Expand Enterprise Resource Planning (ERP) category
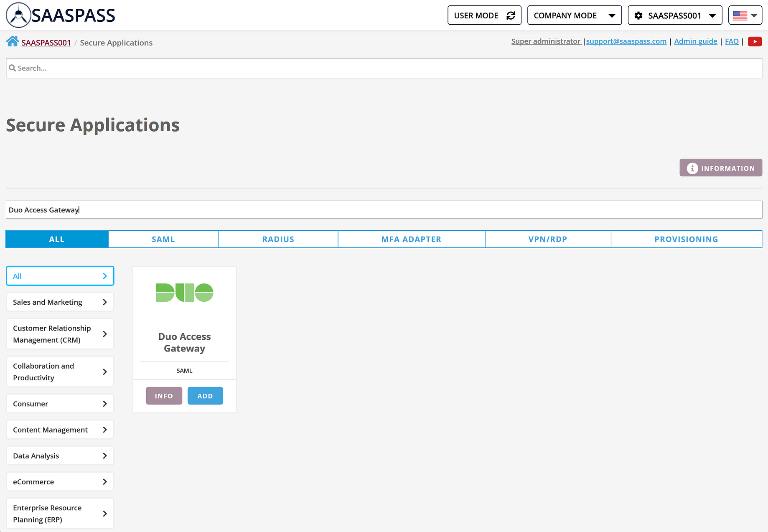Viewport: 768px width, 532px height. coord(60,514)
